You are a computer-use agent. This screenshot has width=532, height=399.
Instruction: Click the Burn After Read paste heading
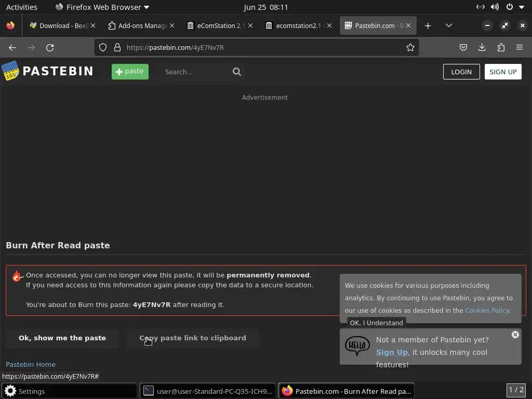(58, 245)
